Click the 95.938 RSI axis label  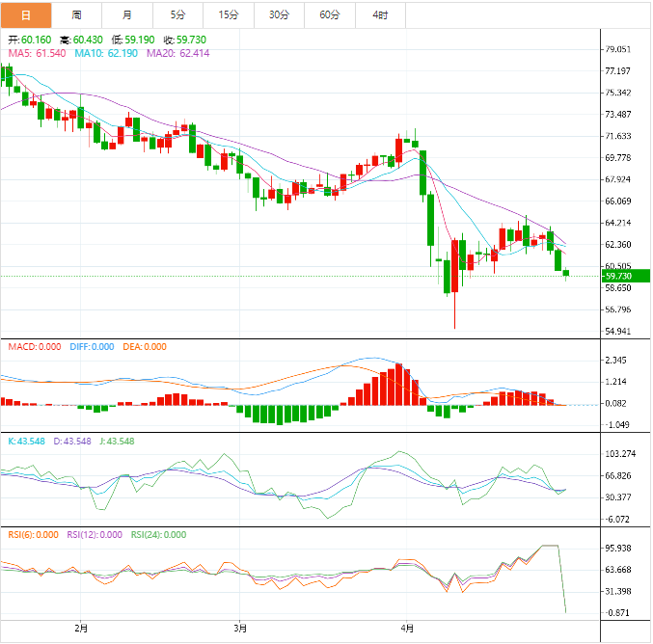(618, 549)
